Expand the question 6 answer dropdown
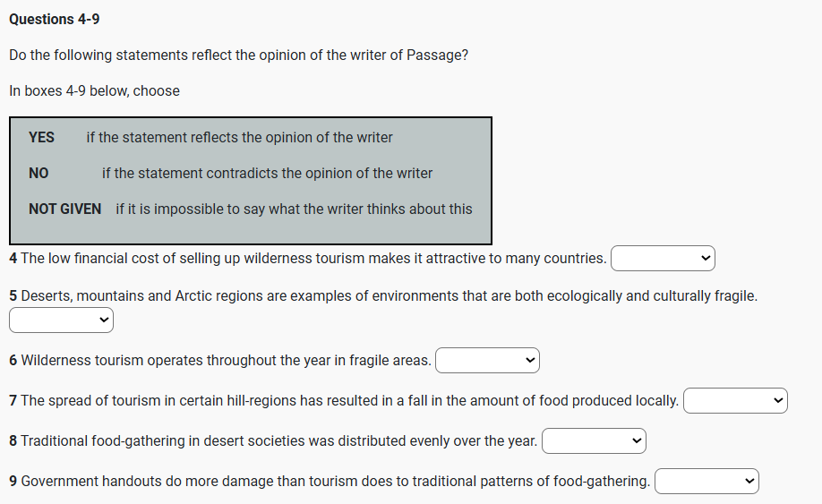 [487, 361]
